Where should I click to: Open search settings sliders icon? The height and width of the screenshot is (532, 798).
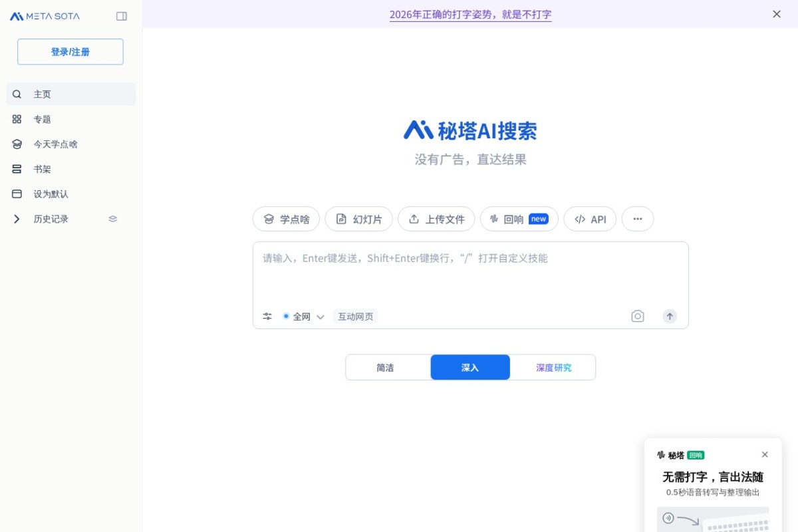[x=267, y=317]
